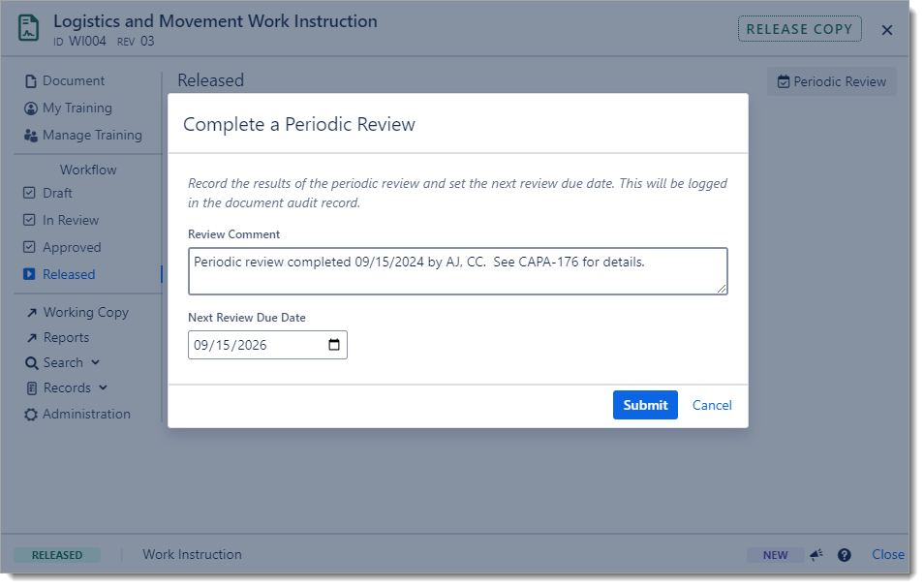
Task: Submit the periodic review
Action: [645, 405]
